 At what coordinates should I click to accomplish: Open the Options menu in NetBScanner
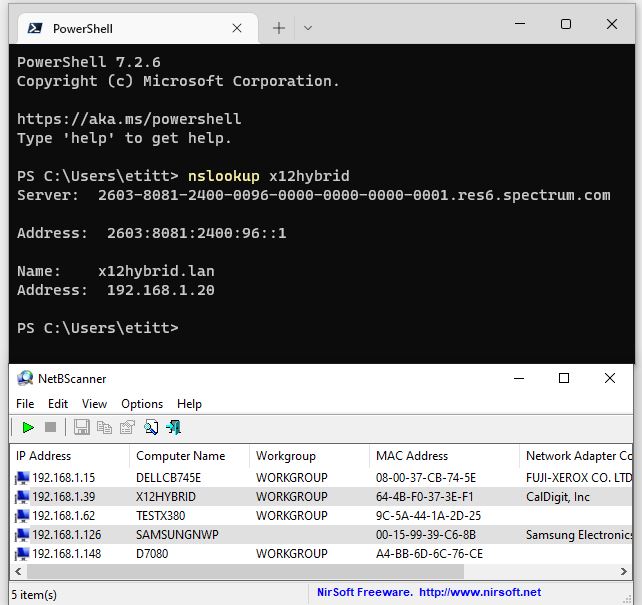click(142, 404)
